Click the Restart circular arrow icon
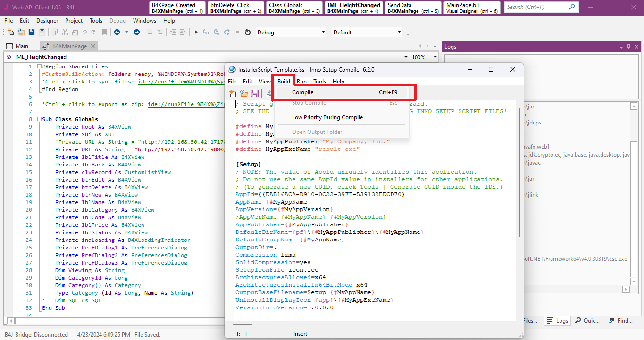 point(248,32)
